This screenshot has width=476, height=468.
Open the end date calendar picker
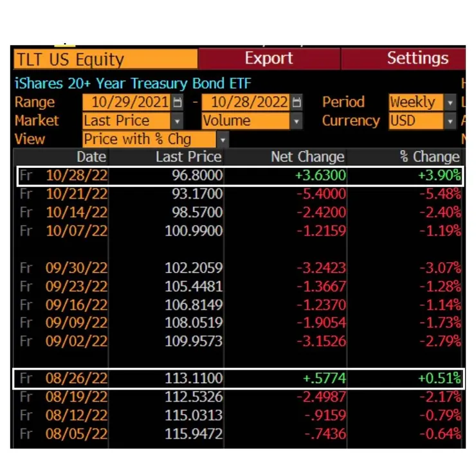click(x=297, y=102)
